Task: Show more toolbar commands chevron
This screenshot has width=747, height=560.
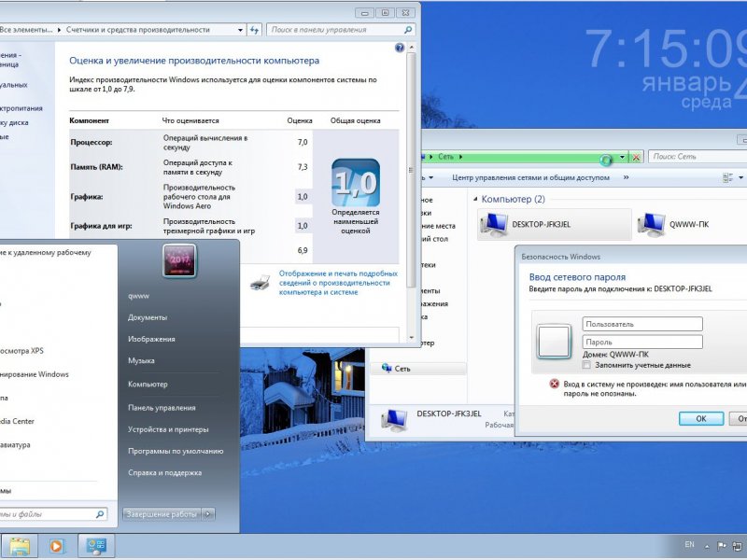Action: (x=626, y=177)
